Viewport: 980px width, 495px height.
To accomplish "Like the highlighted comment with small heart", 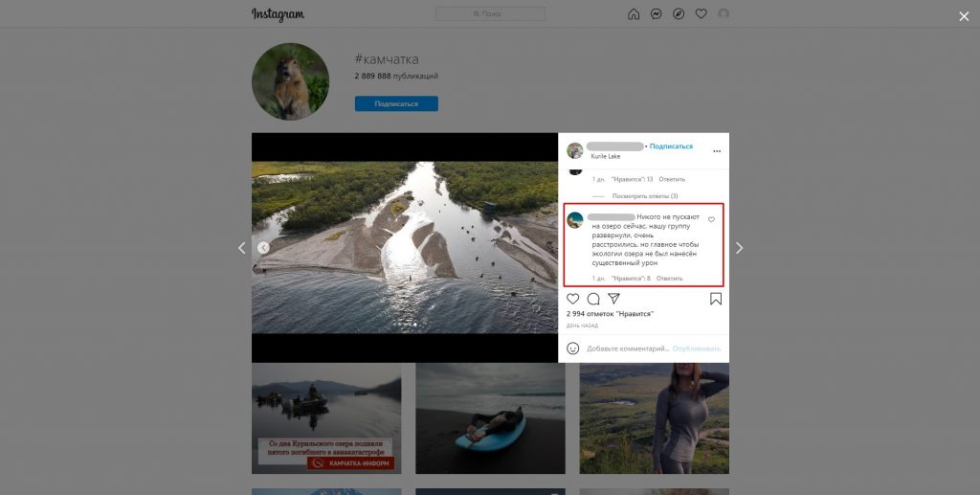I will [x=711, y=219].
